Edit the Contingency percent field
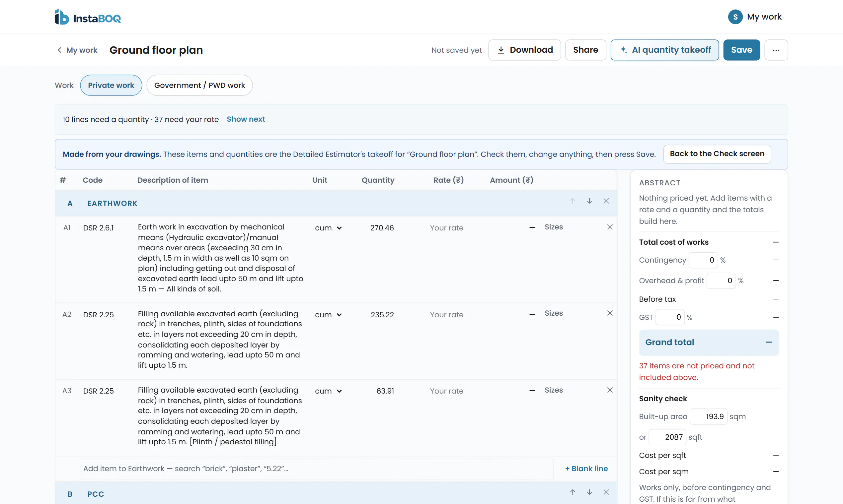 pyautogui.click(x=703, y=260)
